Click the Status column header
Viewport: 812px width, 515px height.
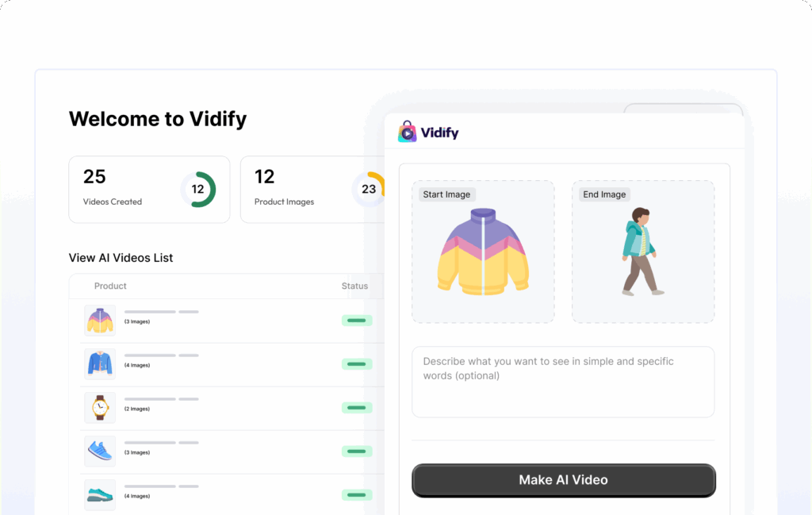[354, 286]
